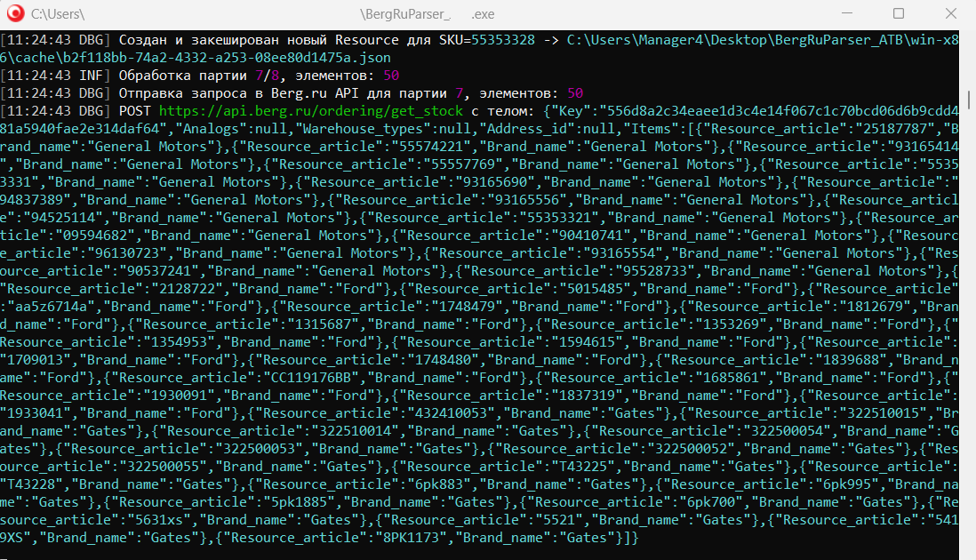
Task: Click the red console app icon in title bar
Action: click(x=16, y=13)
